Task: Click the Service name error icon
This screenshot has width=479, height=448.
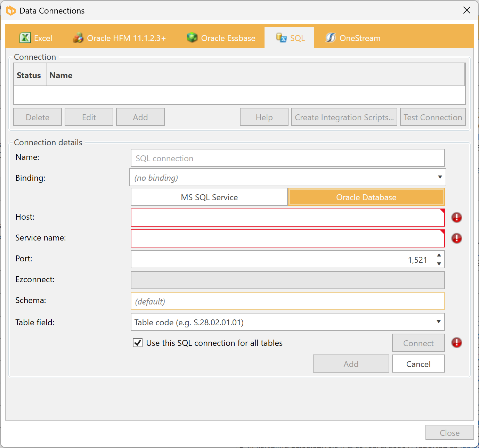Action: (x=456, y=238)
